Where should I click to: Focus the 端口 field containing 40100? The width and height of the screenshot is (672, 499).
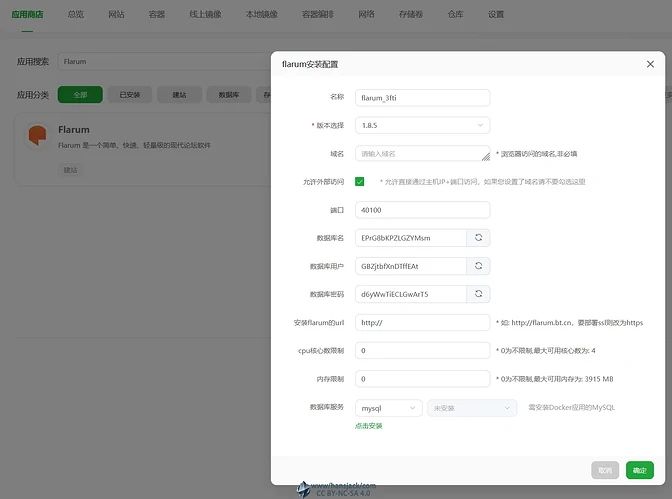[422, 210]
